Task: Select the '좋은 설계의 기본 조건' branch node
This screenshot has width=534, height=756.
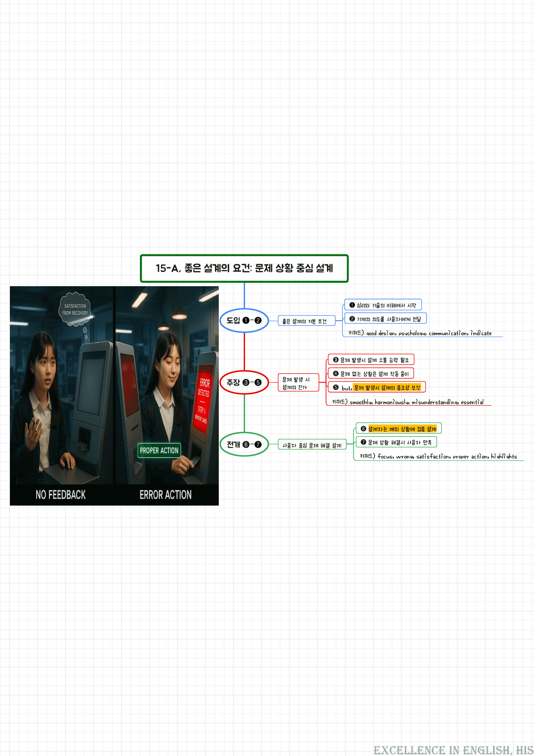Action: 306,321
